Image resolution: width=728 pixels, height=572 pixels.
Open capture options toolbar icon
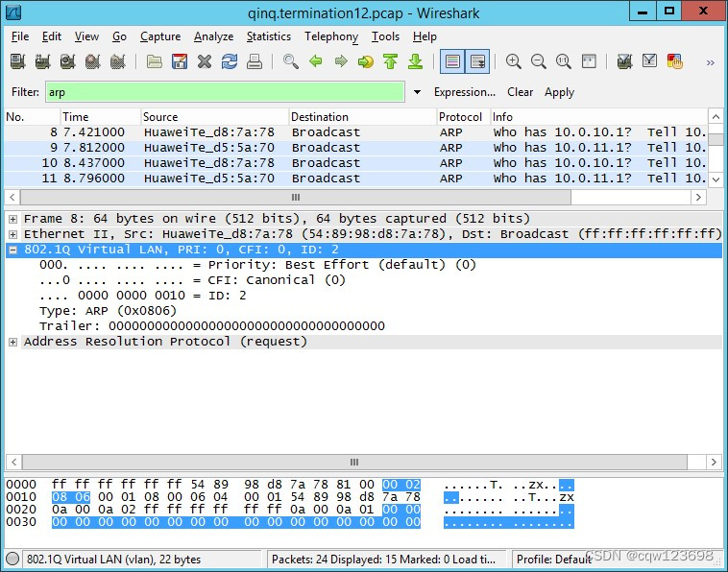pos(42,61)
